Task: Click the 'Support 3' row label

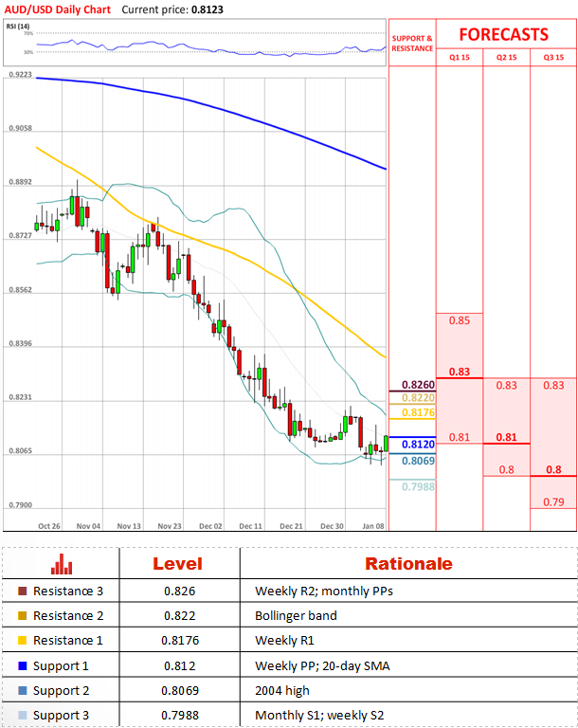Action: click(x=61, y=716)
